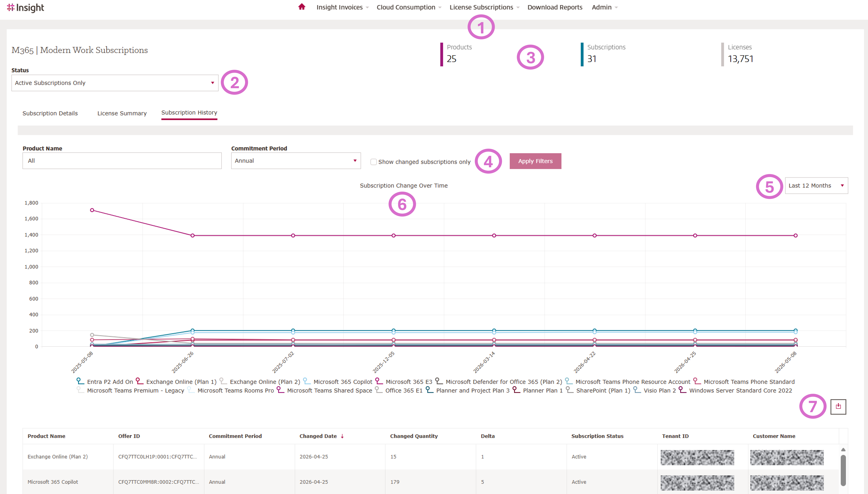Expand the Insight Invoices menu
The image size is (868, 494).
342,7
